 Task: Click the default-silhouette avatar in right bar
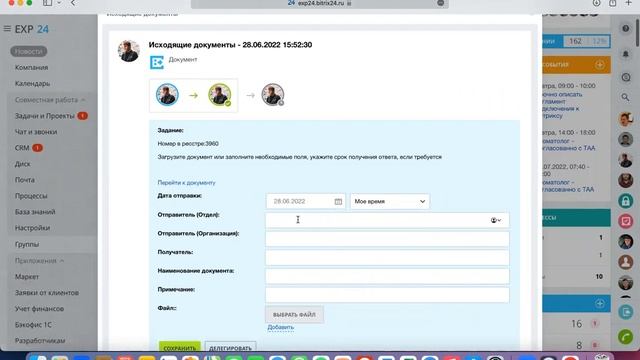coord(625,262)
